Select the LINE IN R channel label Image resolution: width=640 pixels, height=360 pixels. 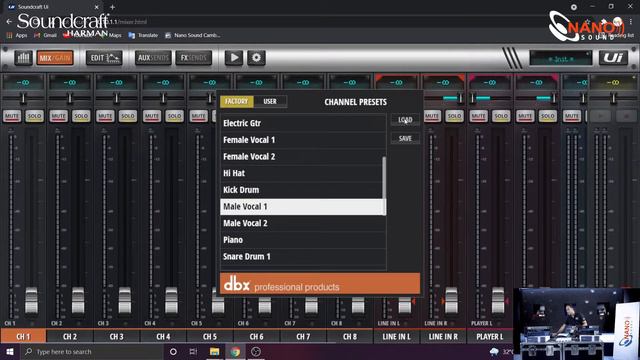(443, 337)
